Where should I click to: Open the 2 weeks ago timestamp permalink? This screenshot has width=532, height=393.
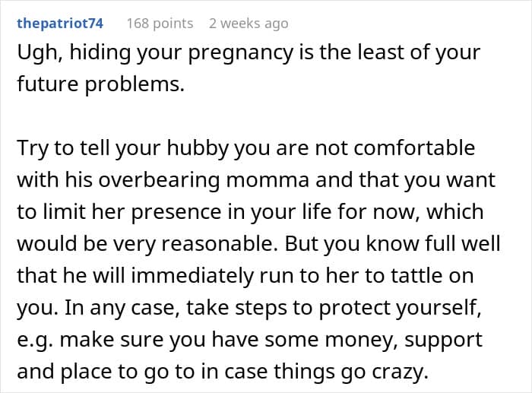point(249,24)
